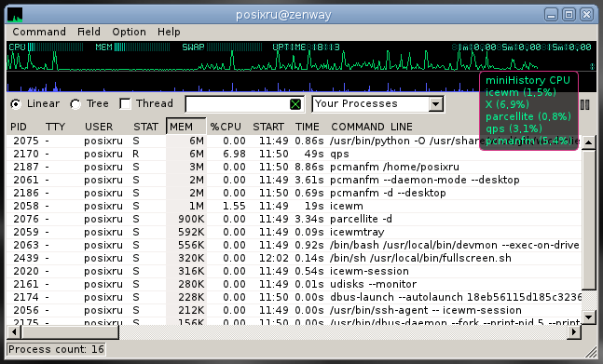Click the horizontal scrollbar thumb

(70, 331)
